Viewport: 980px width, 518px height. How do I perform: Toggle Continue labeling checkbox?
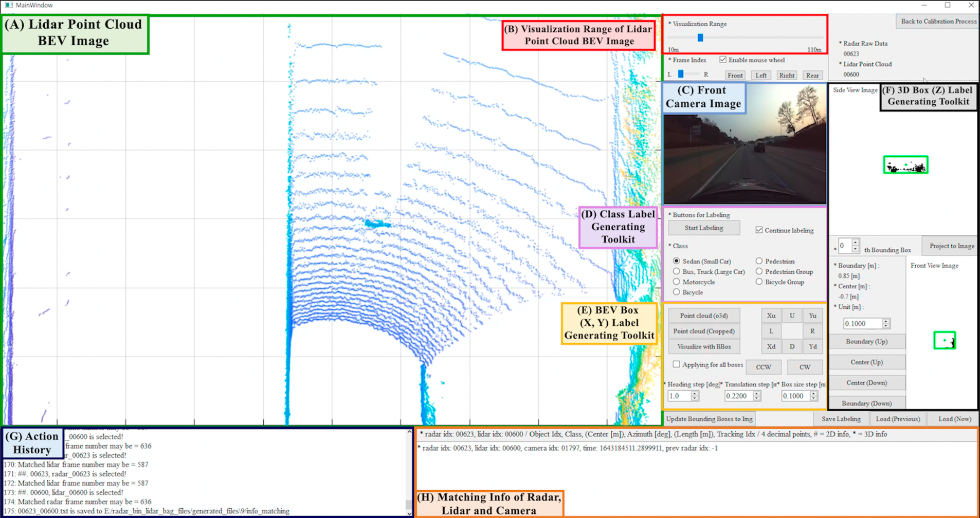point(759,230)
